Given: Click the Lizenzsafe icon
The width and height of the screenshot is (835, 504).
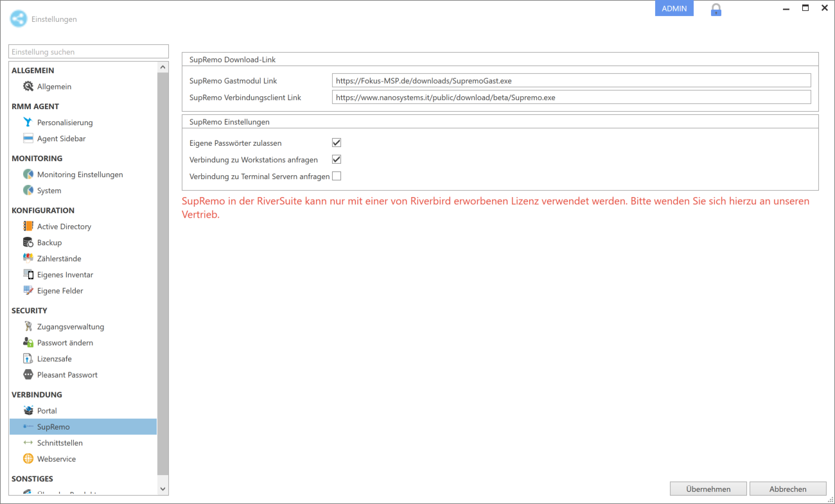Looking at the screenshot, I should [28, 358].
